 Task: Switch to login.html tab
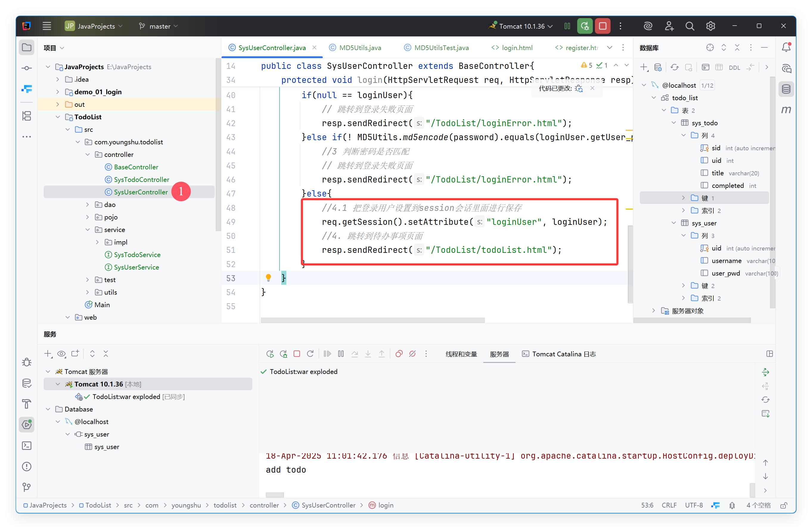coord(512,47)
